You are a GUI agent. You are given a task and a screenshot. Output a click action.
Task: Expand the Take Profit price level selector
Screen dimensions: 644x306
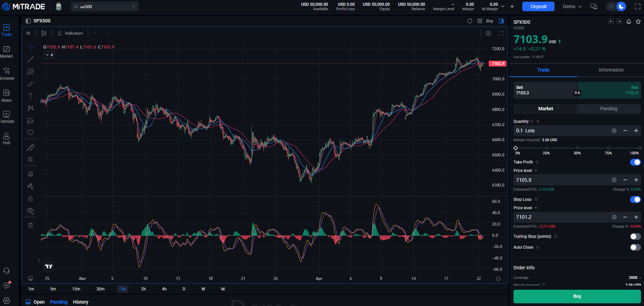click(535, 170)
